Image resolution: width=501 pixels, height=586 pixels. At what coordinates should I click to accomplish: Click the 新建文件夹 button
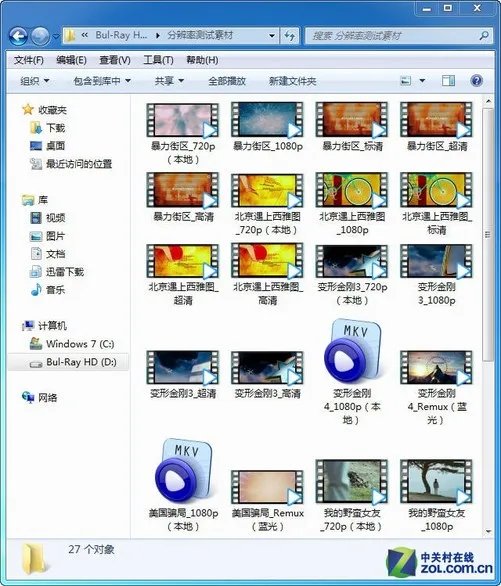(293, 81)
